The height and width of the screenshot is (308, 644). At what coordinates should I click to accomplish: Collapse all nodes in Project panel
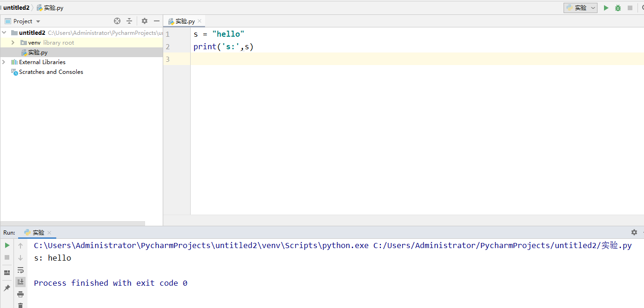129,21
